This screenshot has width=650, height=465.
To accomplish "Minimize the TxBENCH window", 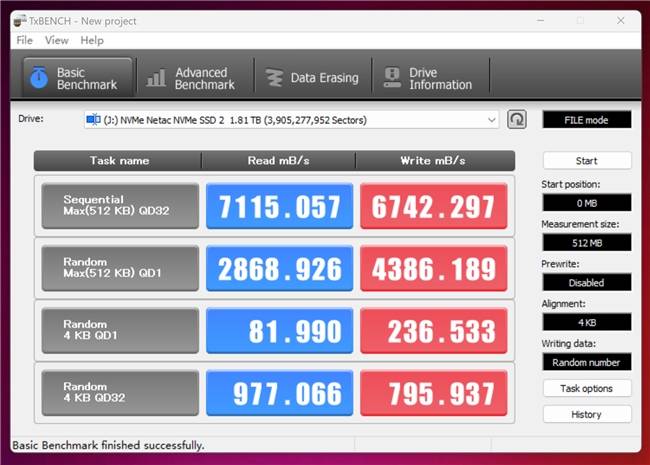I will coord(541,20).
